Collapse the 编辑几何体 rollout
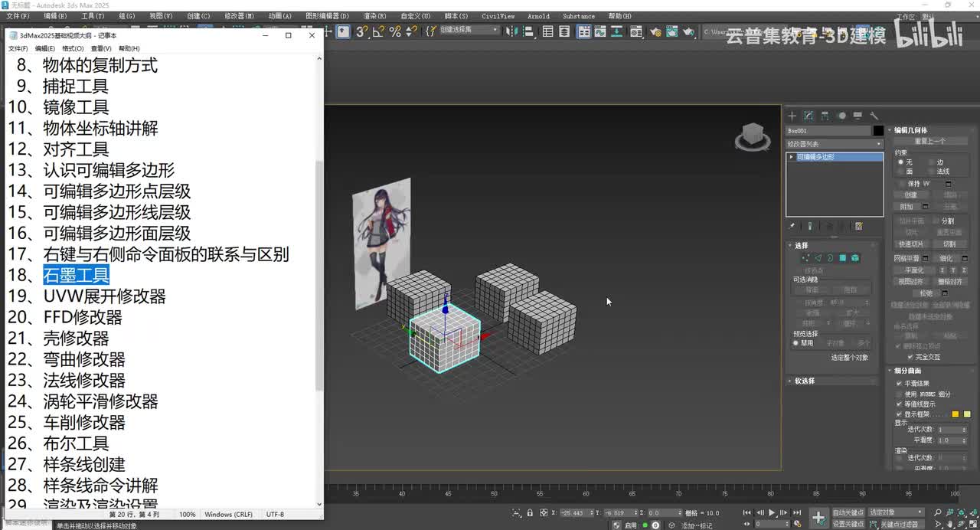The width and height of the screenshot is (980, 530). [x=933, y=130]
